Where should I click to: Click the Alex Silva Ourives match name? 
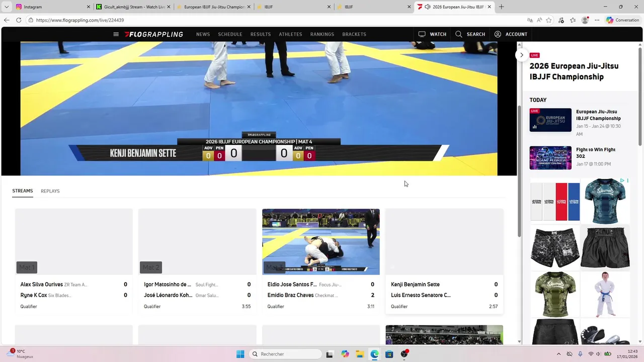[x=42, y=285]
